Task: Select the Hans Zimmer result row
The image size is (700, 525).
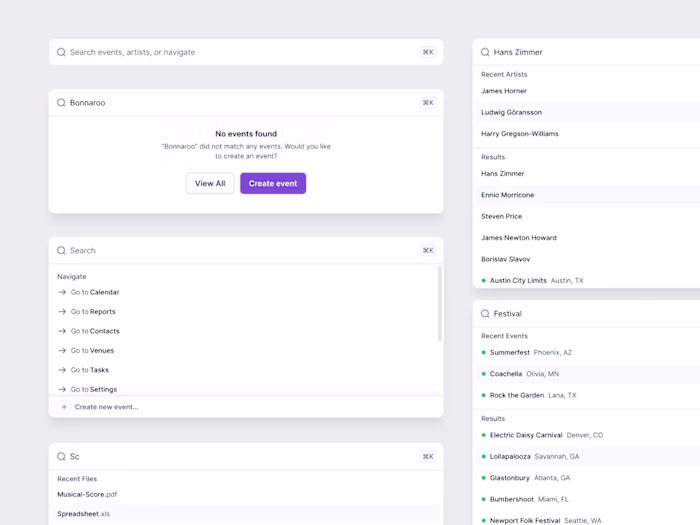Action: click(x=588, y=173)
